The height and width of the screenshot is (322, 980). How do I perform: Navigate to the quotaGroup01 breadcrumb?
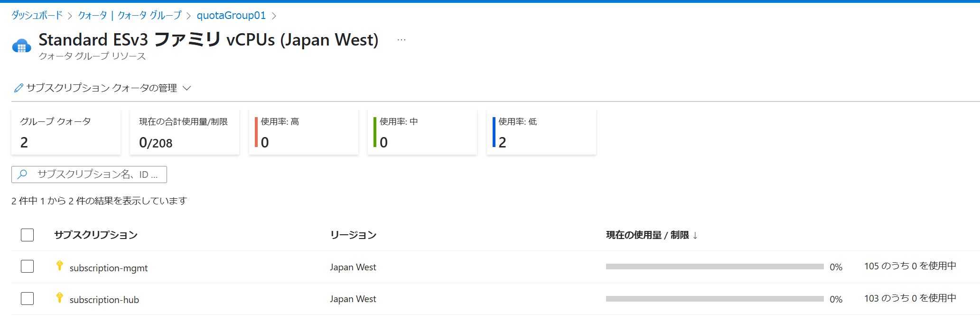tap(231, 16)
